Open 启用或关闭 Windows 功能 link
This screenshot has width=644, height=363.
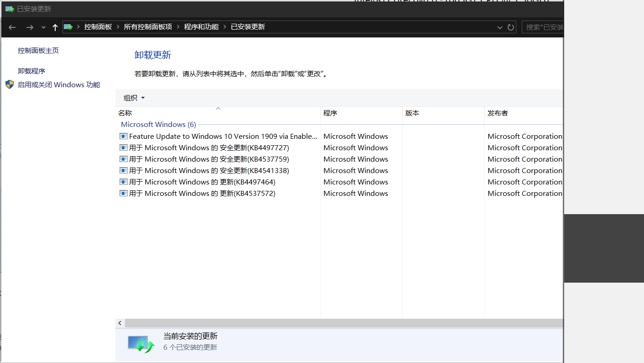[59, 85]
